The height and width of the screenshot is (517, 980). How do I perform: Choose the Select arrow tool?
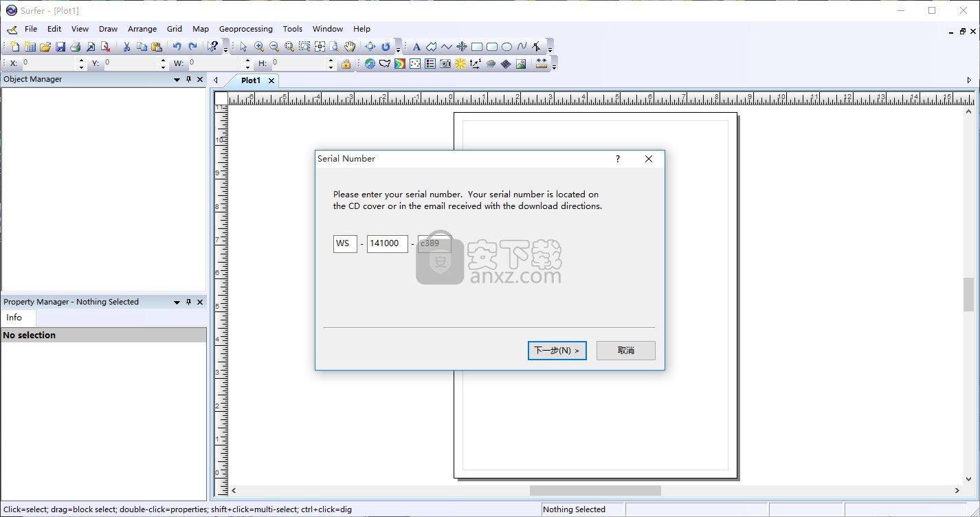[x=243, y=47]
